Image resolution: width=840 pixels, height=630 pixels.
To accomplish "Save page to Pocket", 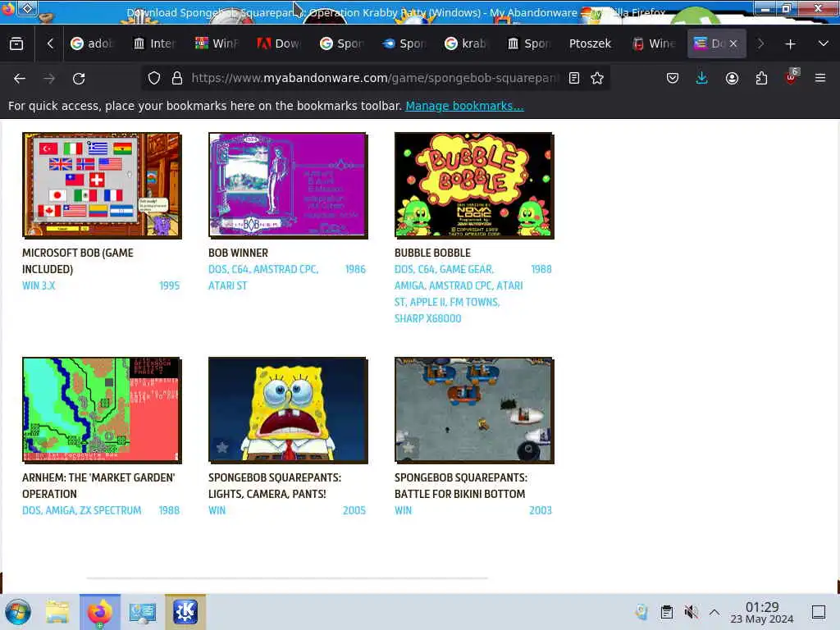I will [x=673, y=78].
